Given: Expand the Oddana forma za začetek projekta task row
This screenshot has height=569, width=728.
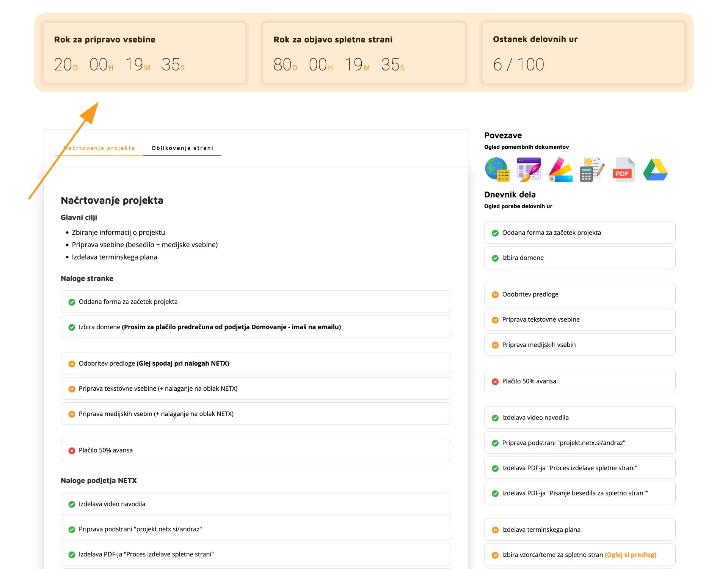Looking at the screenshot, I should [x=256, y=302].
